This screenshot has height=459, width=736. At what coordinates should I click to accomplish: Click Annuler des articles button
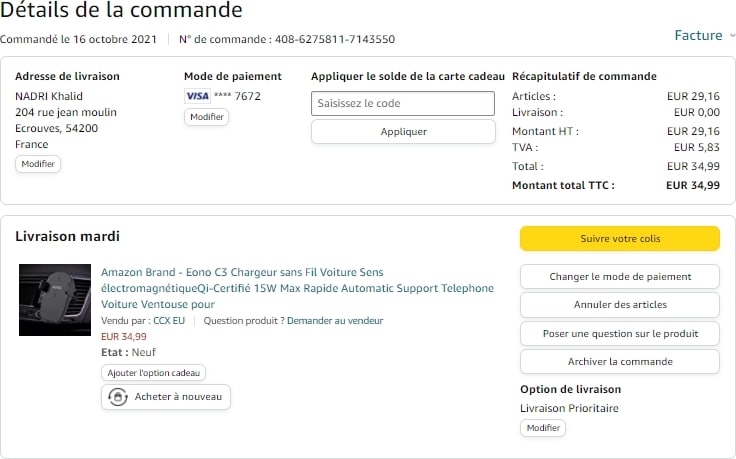619,305
